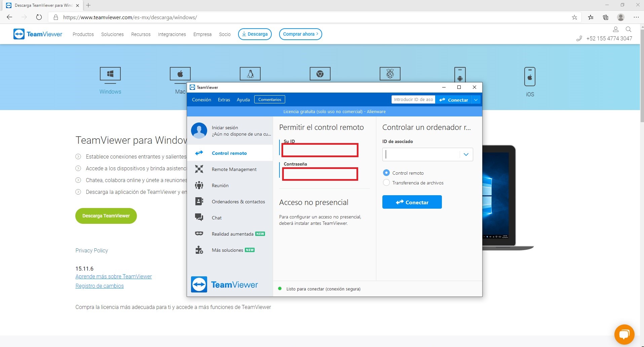Click the Chat speech bubbles icon
The image size is (644, 347).
click(x=199, y=217)
